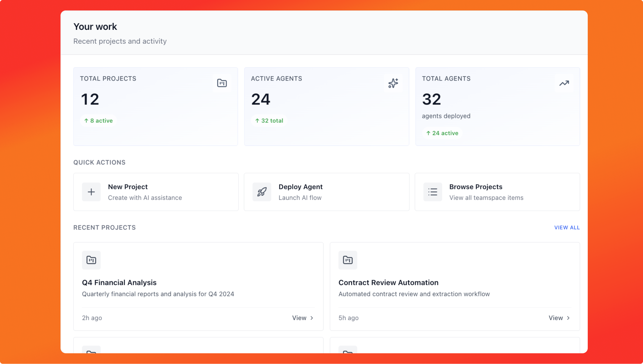643x364 pixels.
Task: Open the Contract Review Automation project card
Action: (455, 287)
